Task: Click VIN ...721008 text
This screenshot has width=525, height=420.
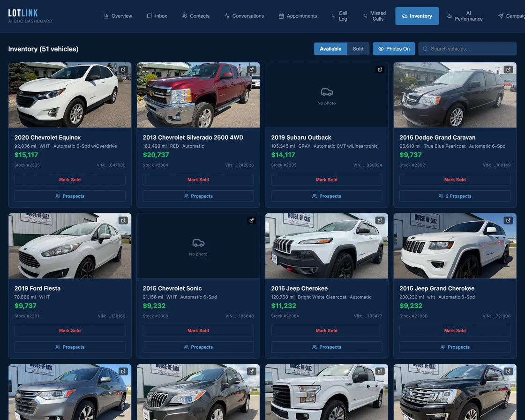Action: (496, 316)
